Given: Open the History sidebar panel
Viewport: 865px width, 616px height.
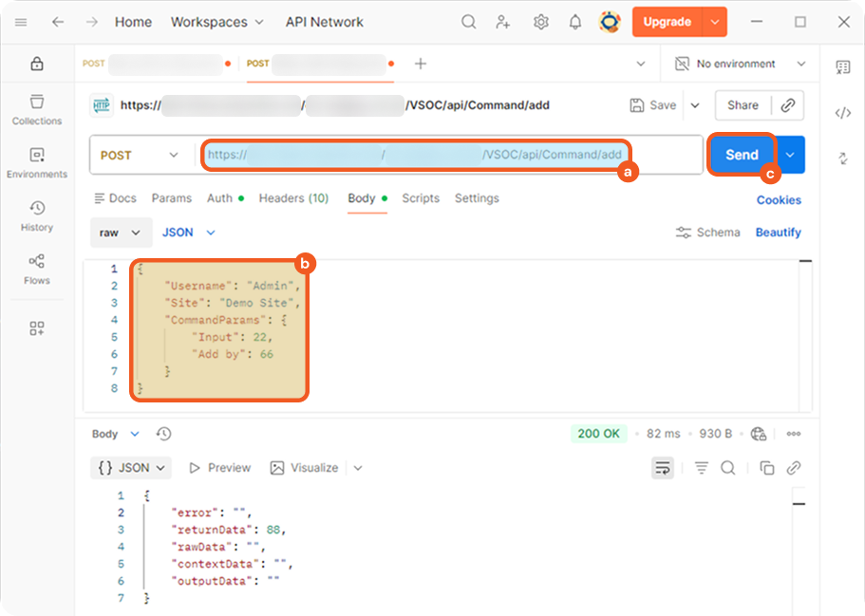Looking at the screenshot, I should pos(37,215).
